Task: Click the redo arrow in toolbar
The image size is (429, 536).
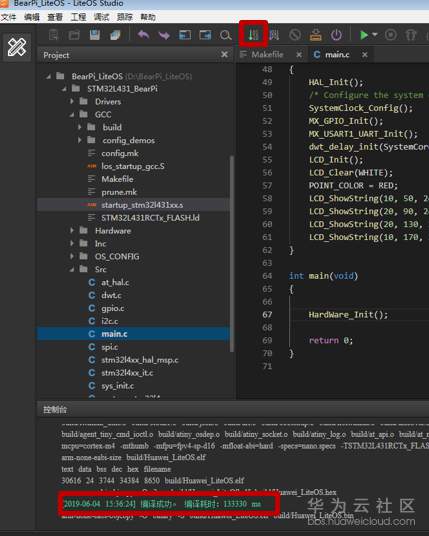Action: click(x=164, y=35)
